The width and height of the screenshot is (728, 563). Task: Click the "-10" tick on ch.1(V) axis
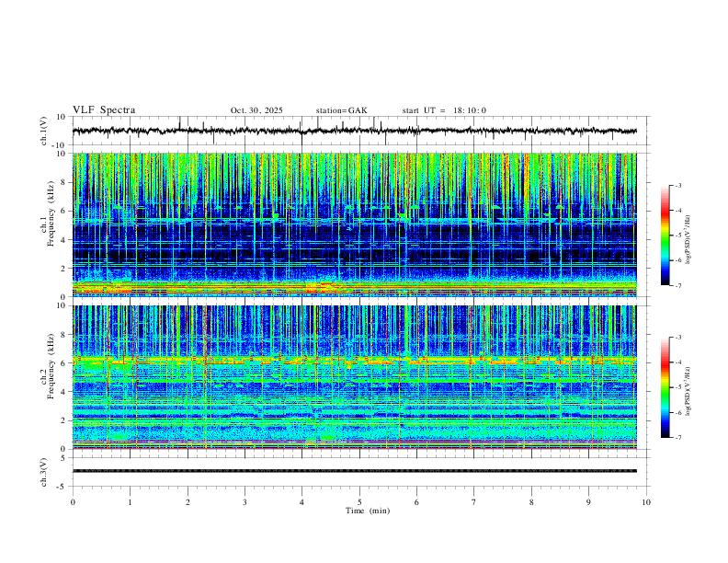(x=61, y=146)
